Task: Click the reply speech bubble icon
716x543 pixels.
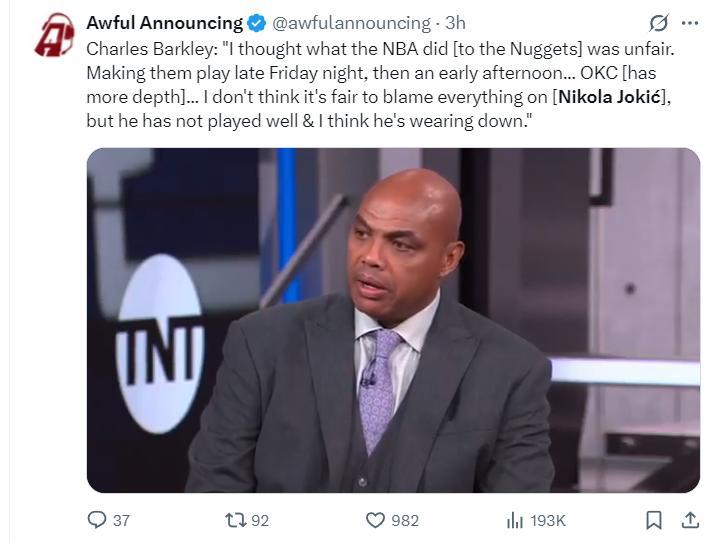Action: tap(97, 520)
